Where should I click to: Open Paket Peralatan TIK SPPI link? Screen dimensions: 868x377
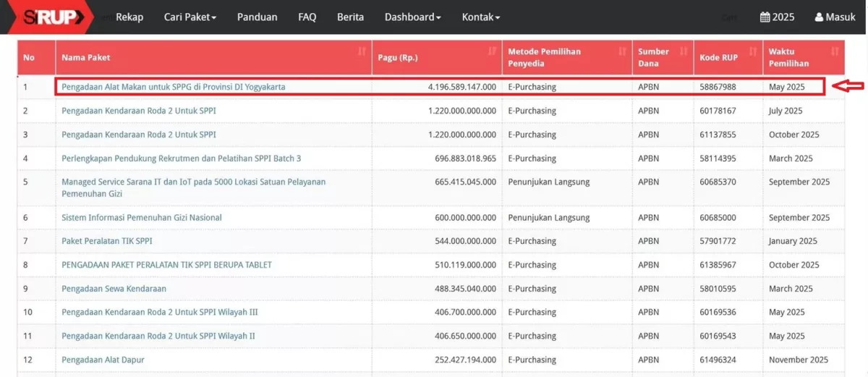click(x=107, y=241)
